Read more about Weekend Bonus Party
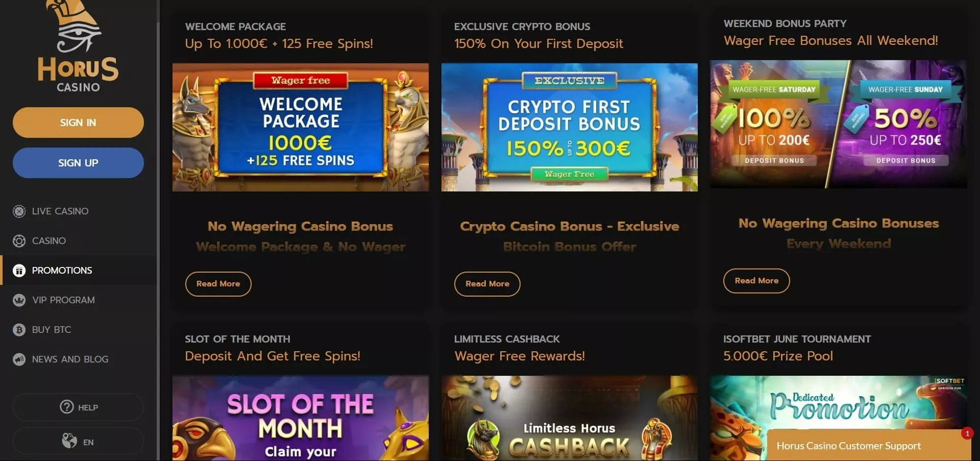The height and width of the screenshot is (461, 980). [x=756, y=281]
